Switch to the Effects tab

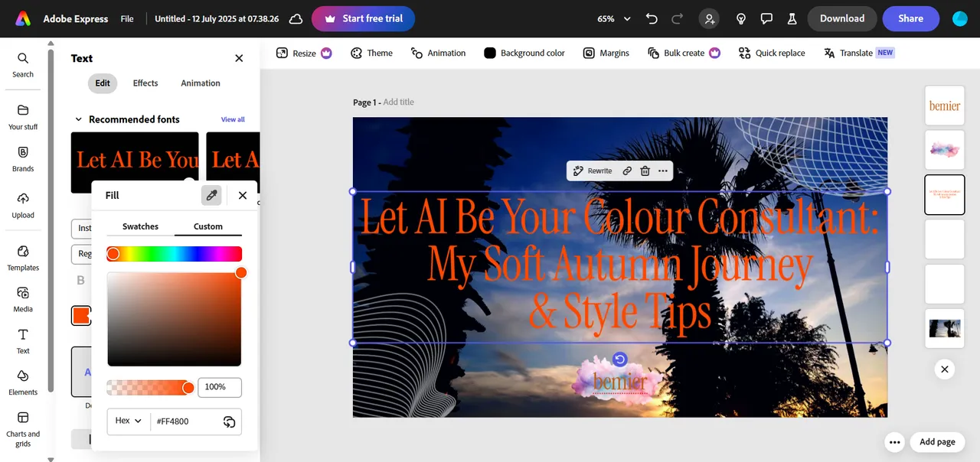click(x=145, y=83)
